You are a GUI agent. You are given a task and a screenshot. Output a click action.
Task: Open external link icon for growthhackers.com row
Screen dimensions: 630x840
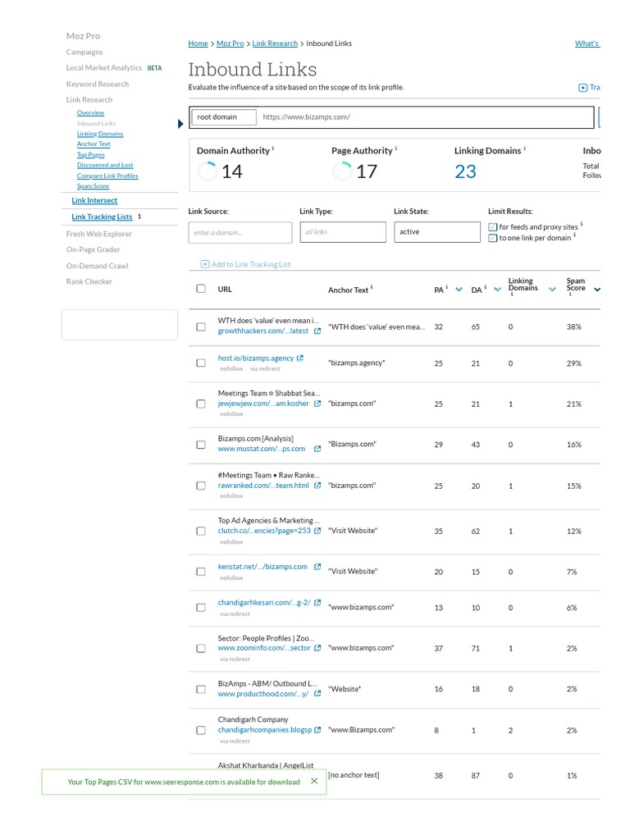[317, 331]
